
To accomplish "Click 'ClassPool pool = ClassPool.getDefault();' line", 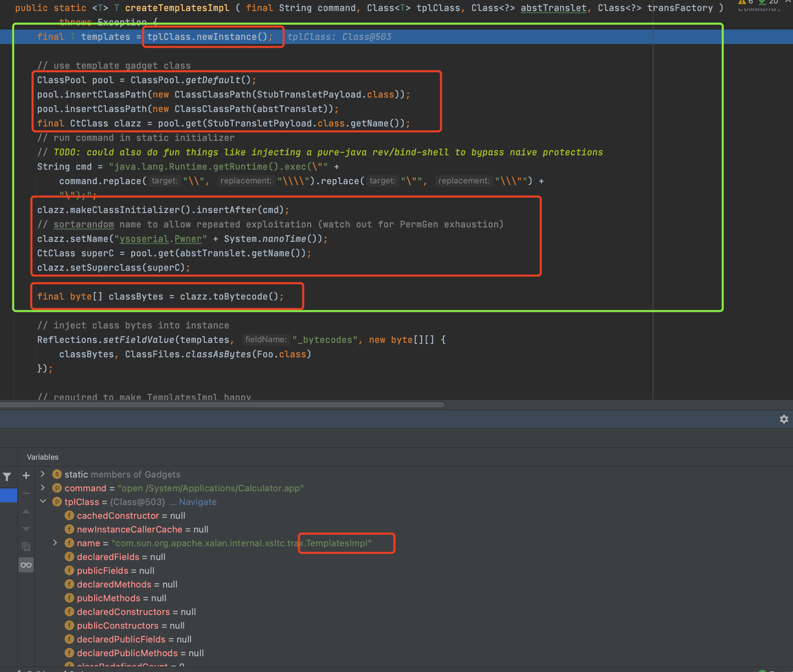I will (x=147, y=80).
